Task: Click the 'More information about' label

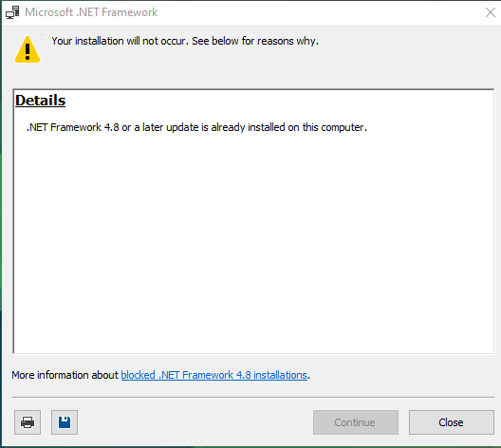Action: click(65, 375)
